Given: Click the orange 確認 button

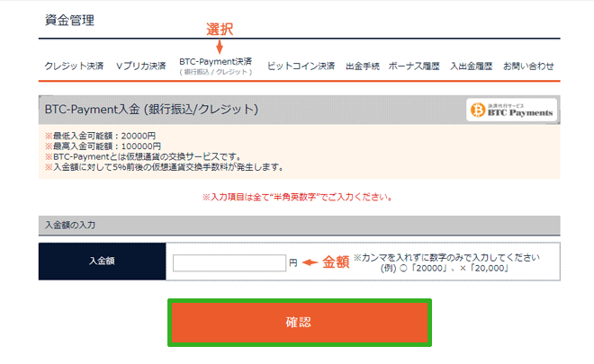Looking at the screenshot, I should pyautogui.click(x=300, y=323).
